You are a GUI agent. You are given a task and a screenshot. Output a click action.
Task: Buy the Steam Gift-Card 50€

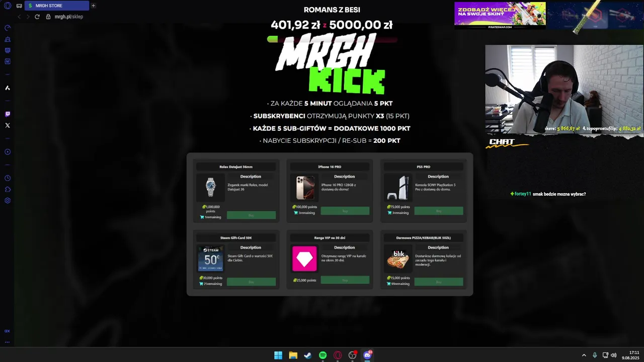click(251, 282)
